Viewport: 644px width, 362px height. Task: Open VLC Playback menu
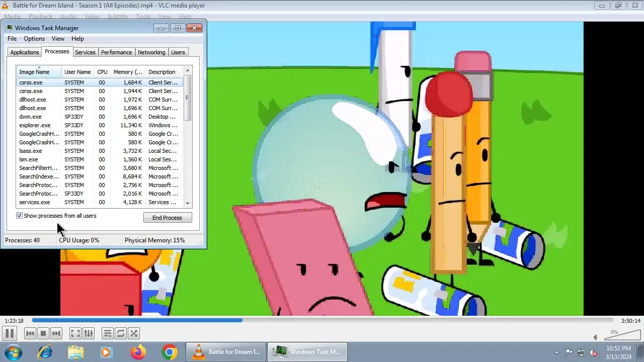tap(40, 17)
